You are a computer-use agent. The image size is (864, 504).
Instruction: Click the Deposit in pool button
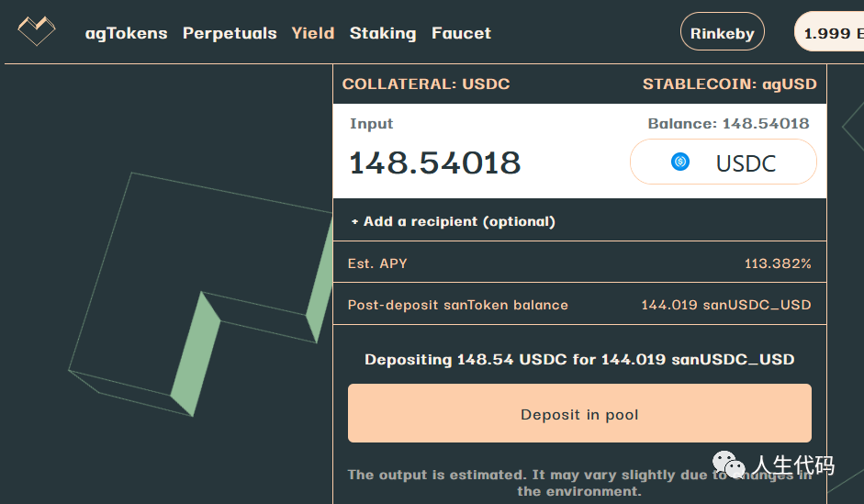click(579, 413)
